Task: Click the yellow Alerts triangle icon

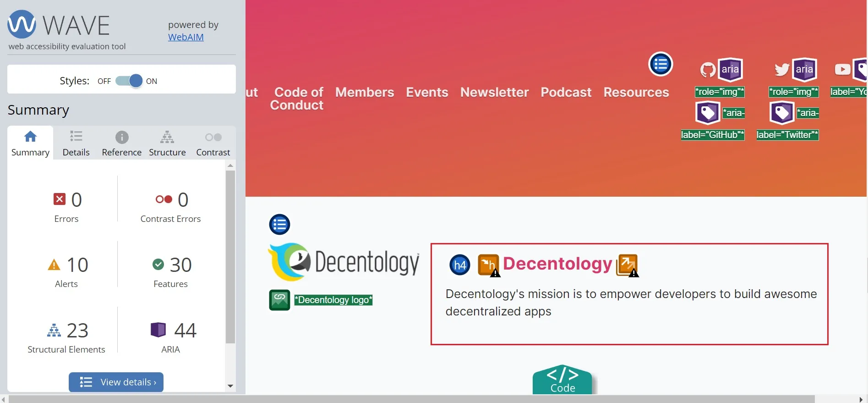Action: [x=54, y=265]
